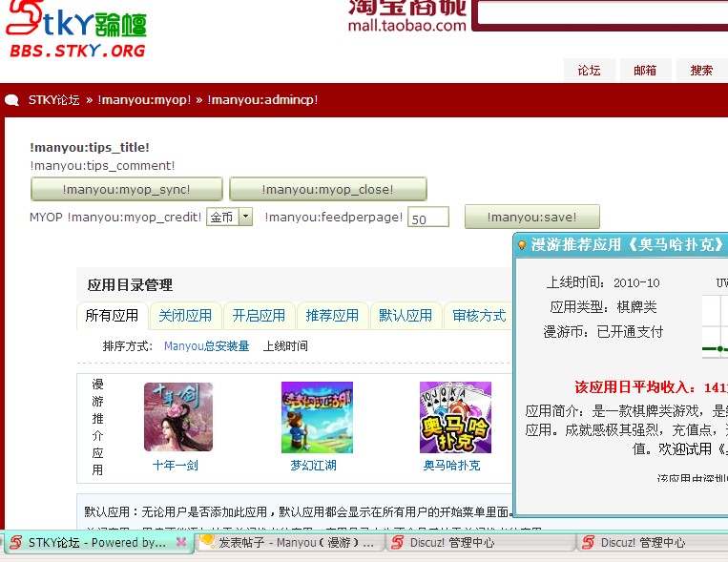The image size is (728, 562).
Task: Open the 十年一剑 game thumbnail
Action: (178, 417)
